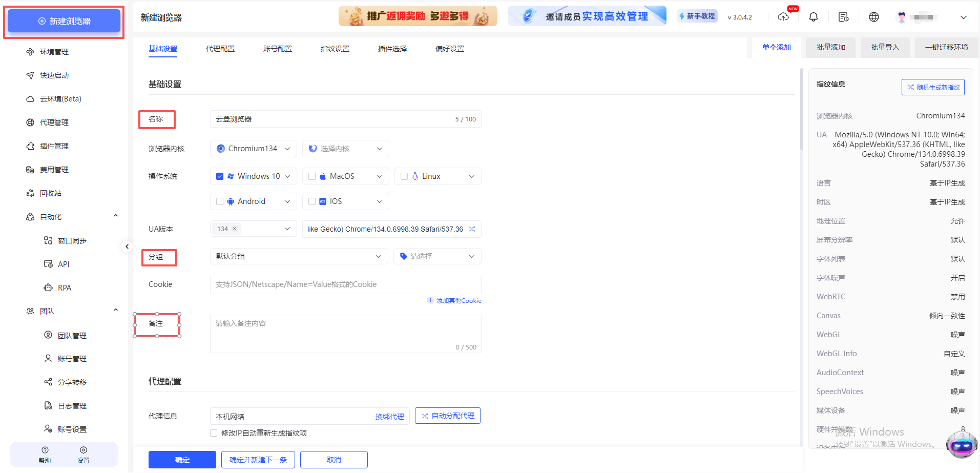Check the MacOS operating system checkbox
This screenshot has height=473, width=980.
click(312, 176)
